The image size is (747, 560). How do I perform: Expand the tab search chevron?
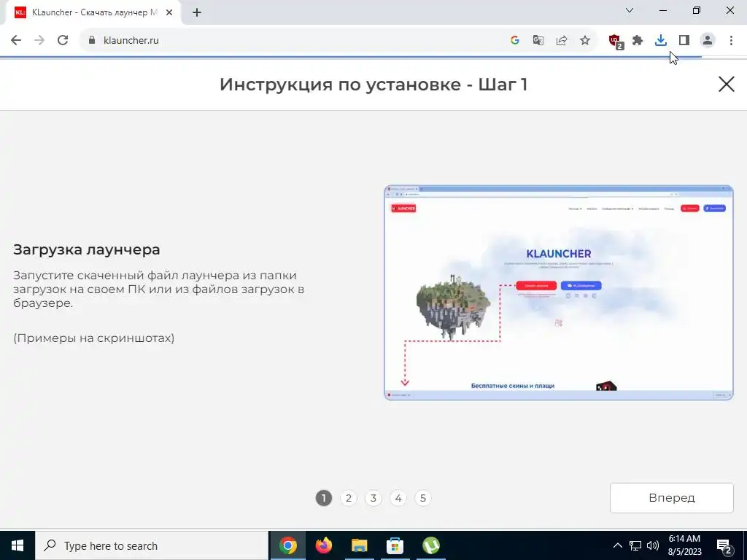(x=630, y=10)
